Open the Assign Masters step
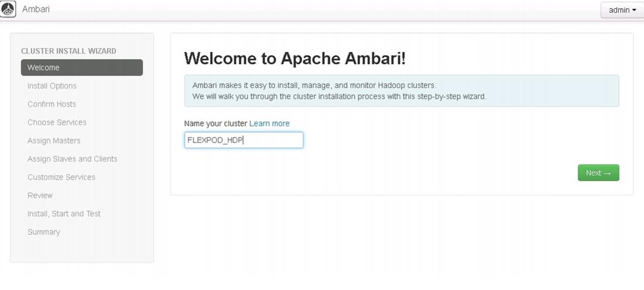Screen dimensions: 644x290 coord(54,141)
